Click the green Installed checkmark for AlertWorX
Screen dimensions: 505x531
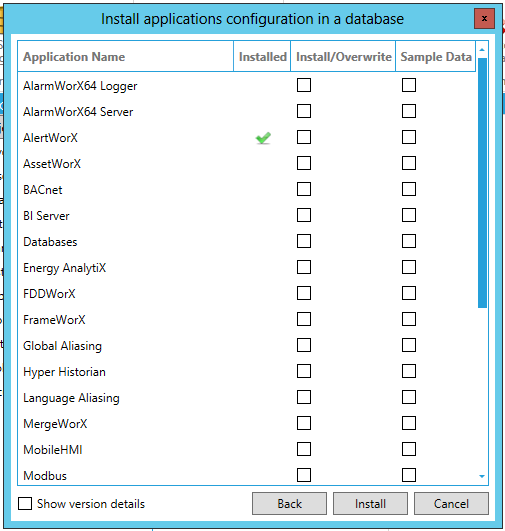tap(263, 138)
